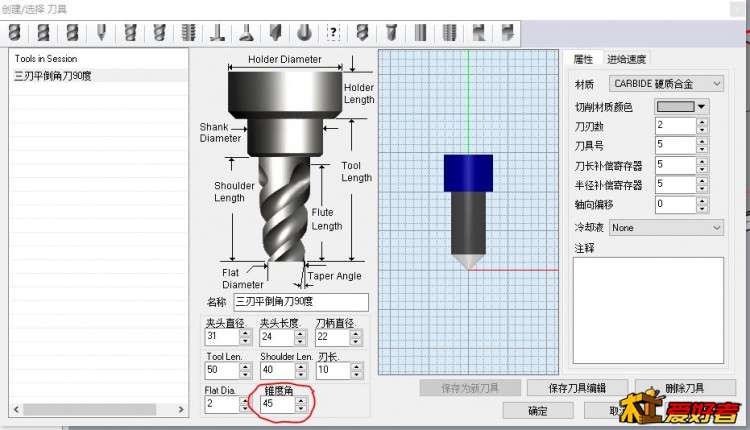The image size is (750, 430).
Task: Open the 切削材质颜色 color dropdown arrow
Action: [702, 107]
